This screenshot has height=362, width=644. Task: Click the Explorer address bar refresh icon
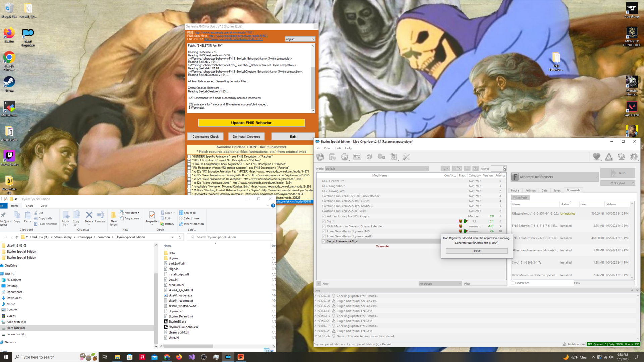(180, 237)
